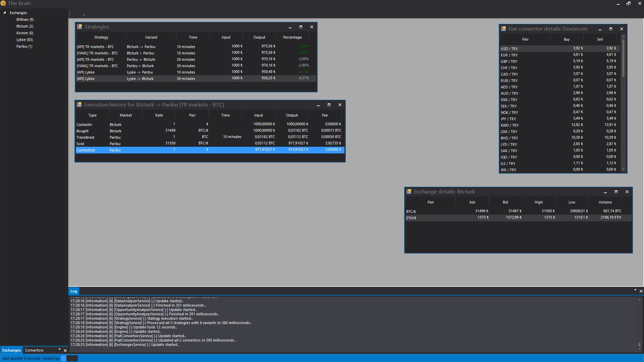Click fiat convertor list scrollbar thumb
Viewport: 644px width, 362px height.
tap(623, 58)
